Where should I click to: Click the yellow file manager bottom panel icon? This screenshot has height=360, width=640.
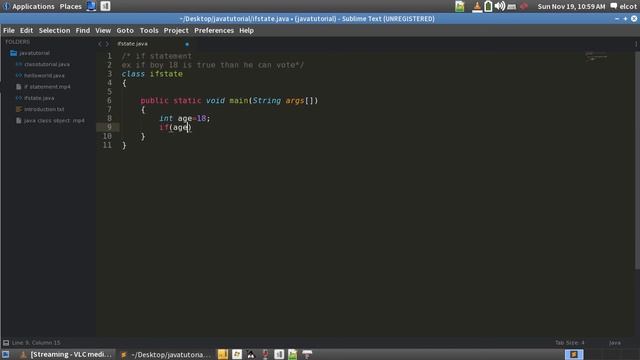point(223,355)
